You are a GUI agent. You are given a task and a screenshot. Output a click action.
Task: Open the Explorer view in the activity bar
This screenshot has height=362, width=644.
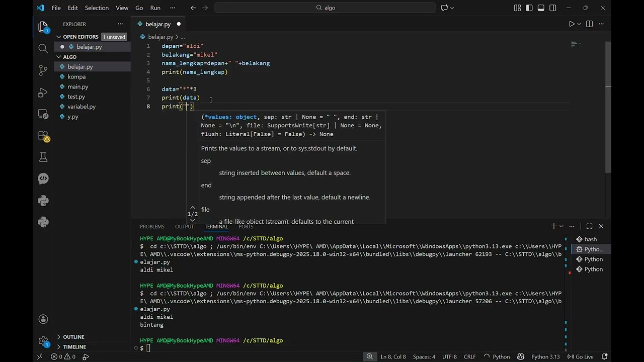point(43,27)
